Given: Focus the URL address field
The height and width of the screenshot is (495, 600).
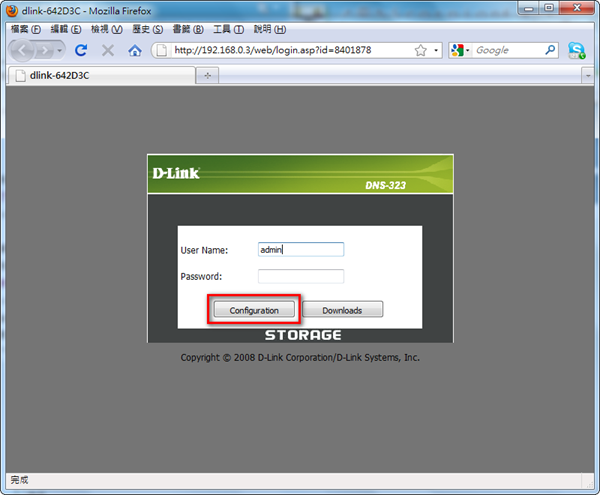Looking at the screenshot, I should coord(291,50).
